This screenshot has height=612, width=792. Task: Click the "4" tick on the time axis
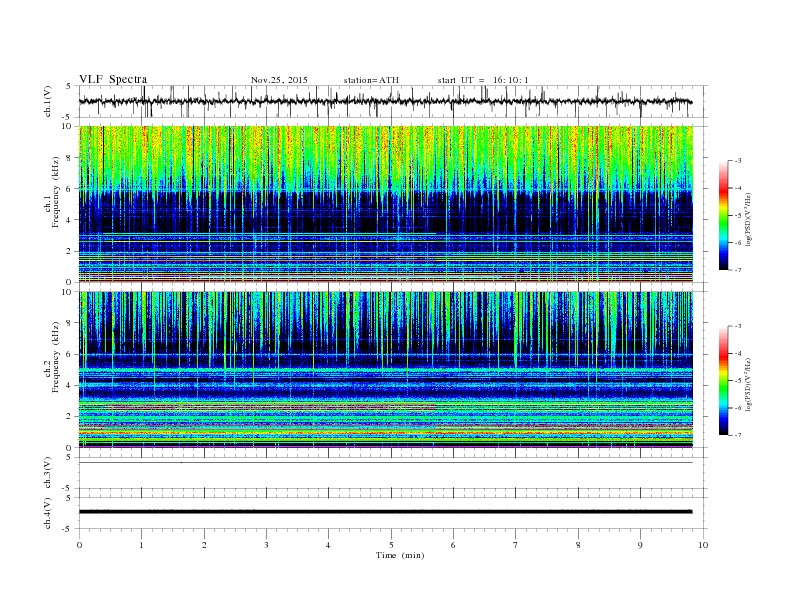point(328,545)
